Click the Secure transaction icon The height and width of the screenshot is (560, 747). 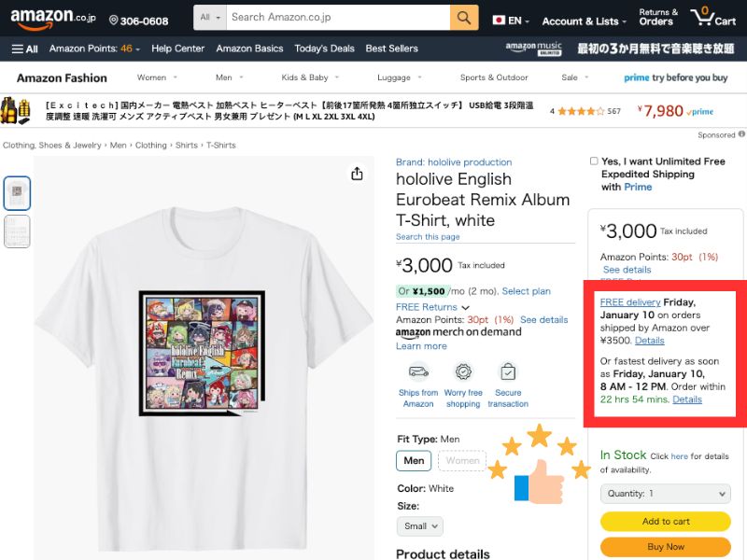[508, 371]
